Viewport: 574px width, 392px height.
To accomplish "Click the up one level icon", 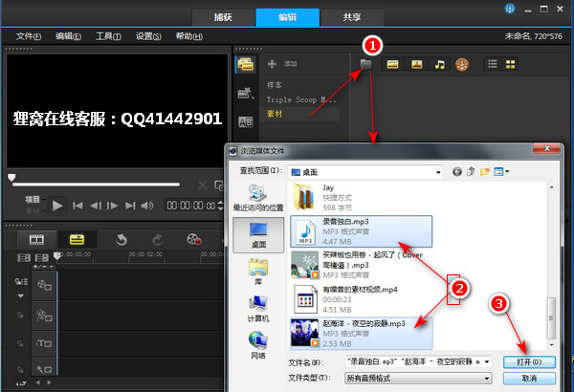I will pyautogui.click(x=471, y=171).
